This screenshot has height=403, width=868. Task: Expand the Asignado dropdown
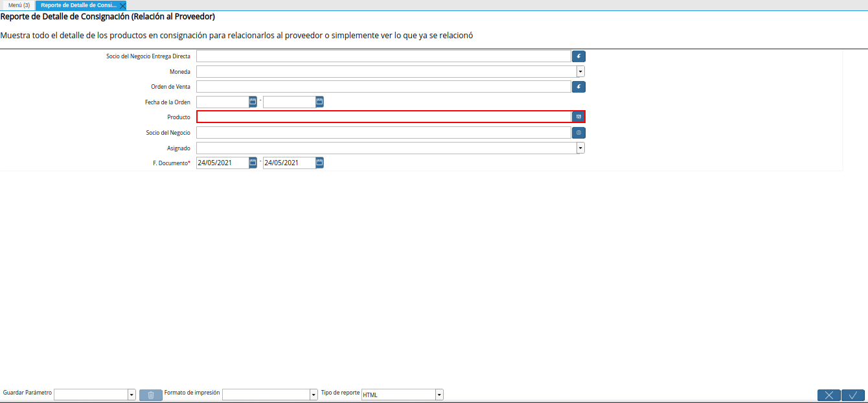pyautogui.click(x=580, y=147)
